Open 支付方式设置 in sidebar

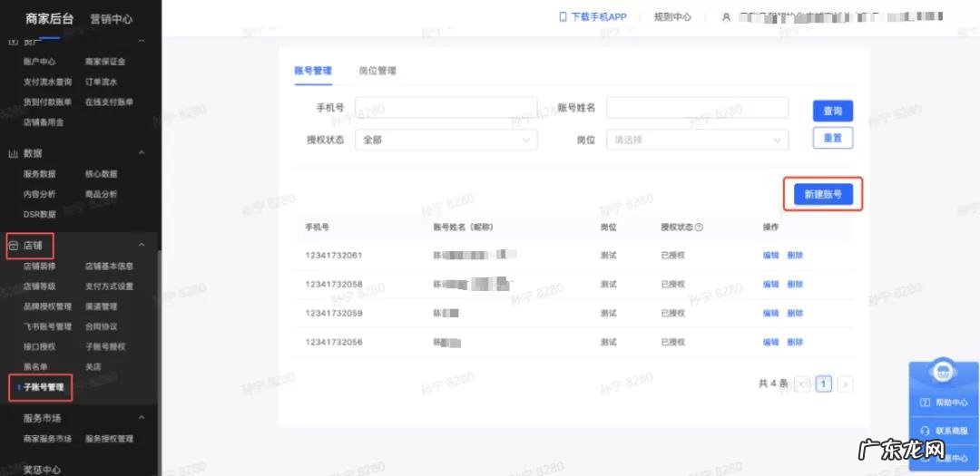pyautogui.click(x=110, y=287)
